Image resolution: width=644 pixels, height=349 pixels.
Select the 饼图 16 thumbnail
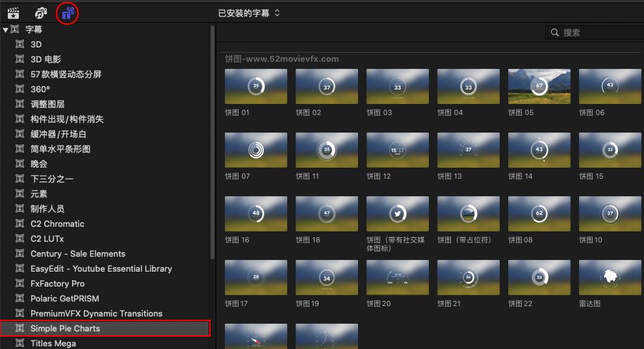(256, 214)
